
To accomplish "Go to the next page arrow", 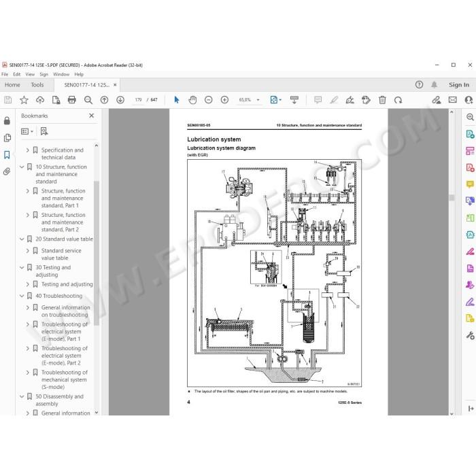I will pos(120,100).
